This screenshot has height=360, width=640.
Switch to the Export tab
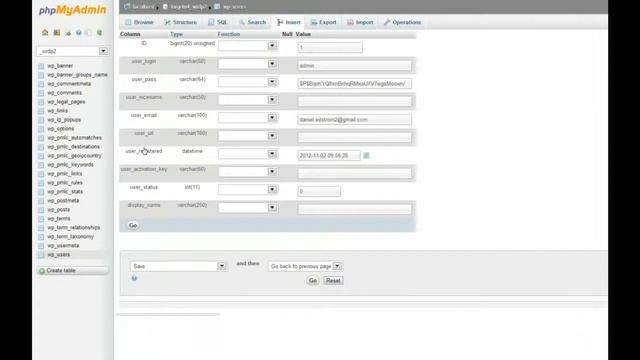click(x=323, y=22)
